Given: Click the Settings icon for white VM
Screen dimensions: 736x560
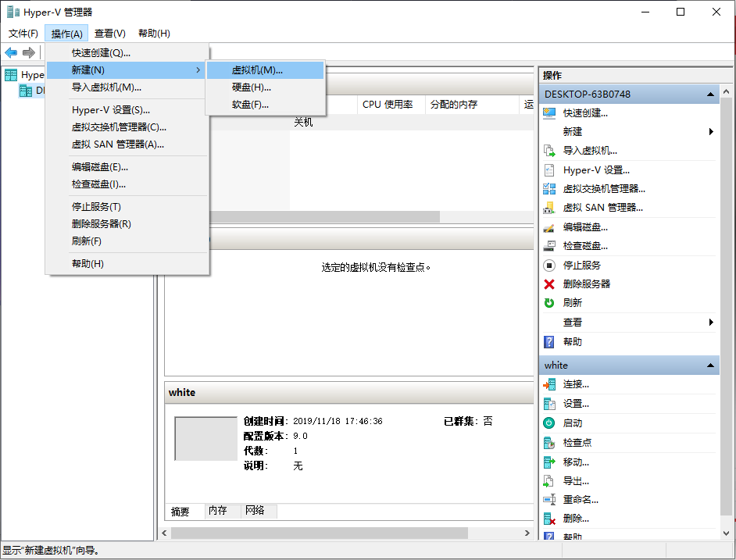Looking at the screenshot, I should click(x=549, y=404).
